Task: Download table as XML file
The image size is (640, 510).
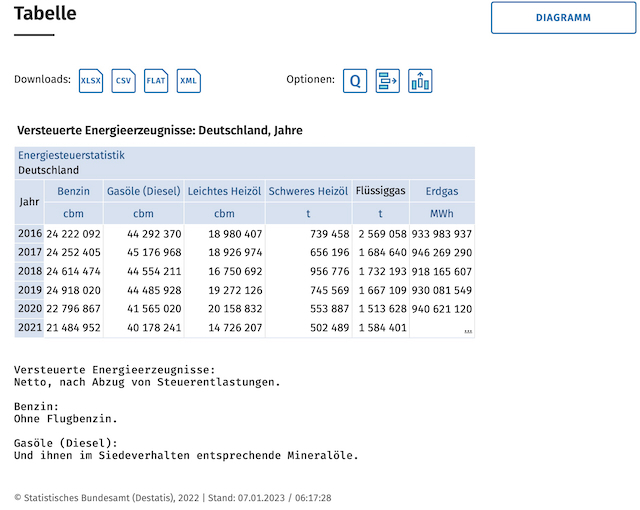Action: point(189,81)
